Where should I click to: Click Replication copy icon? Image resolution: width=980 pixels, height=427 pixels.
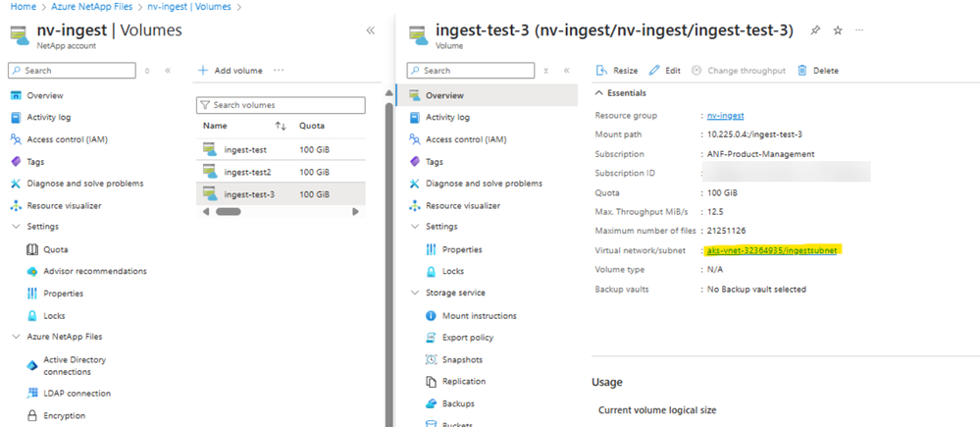(432, 382)
